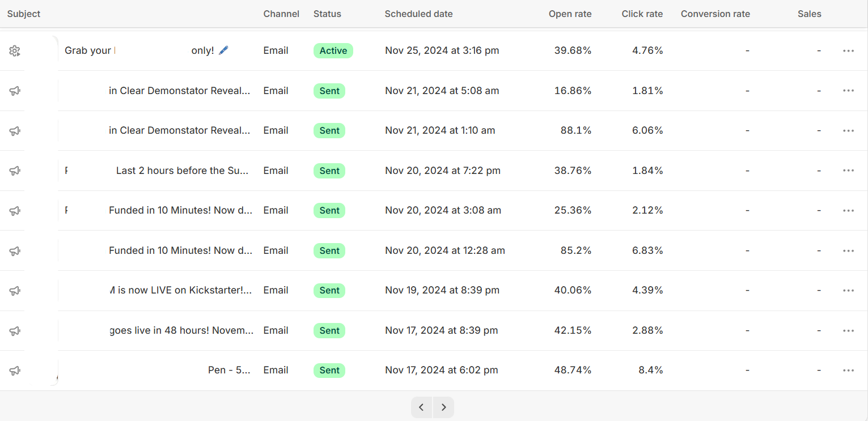This screenshot has width=868, height=421.
Task: Sort by the Open rate column header
Action: (570, 14)
